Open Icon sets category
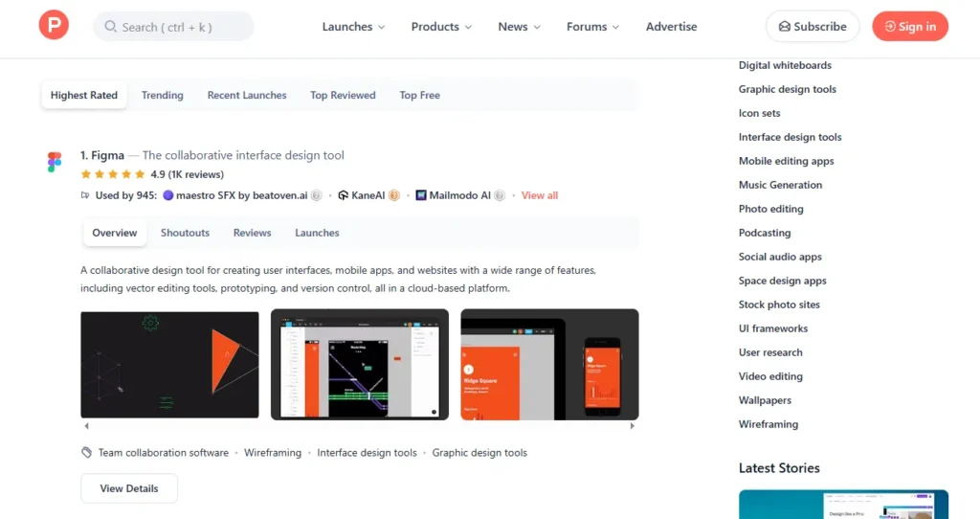This screenshot has height=519, width=980. [x=759, y=113]
